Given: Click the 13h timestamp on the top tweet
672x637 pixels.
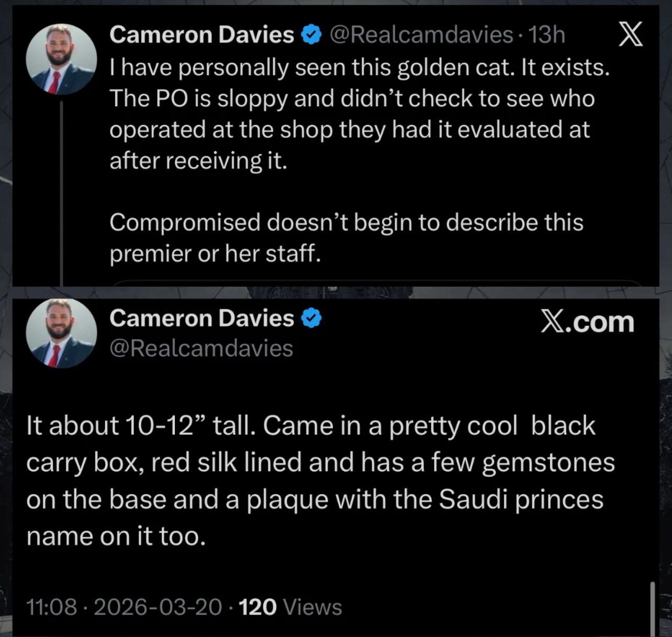Looking at the screenshot, I should [x=546, y=35].
